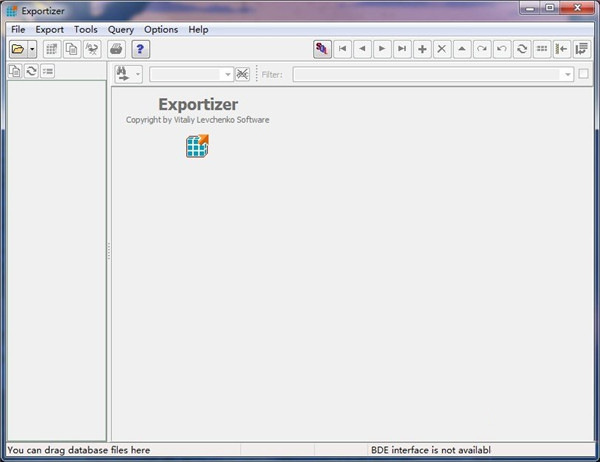
Task: Click 'Copyright by Vitaliy Levchenko Software' text
Action: coord(197,120)
